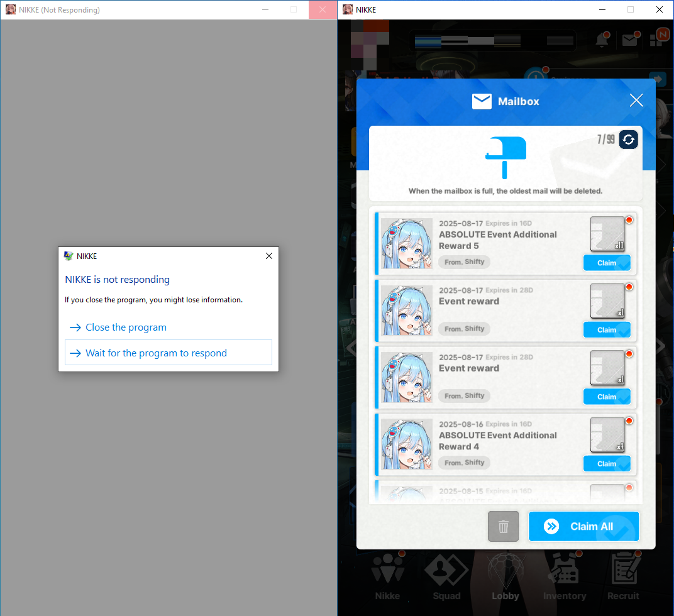Click the blue mailbox illustration

coord(505,157)
